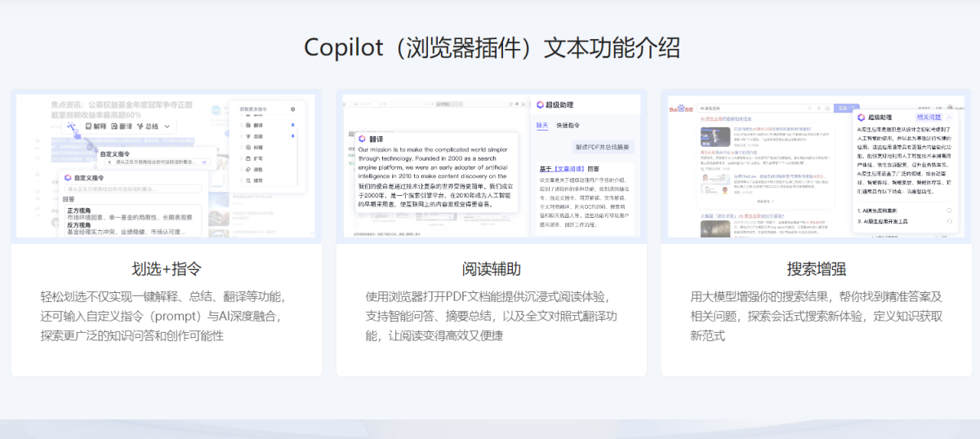
Task: Toggle the pin beside 翻译 in command list
Action: 293,125
